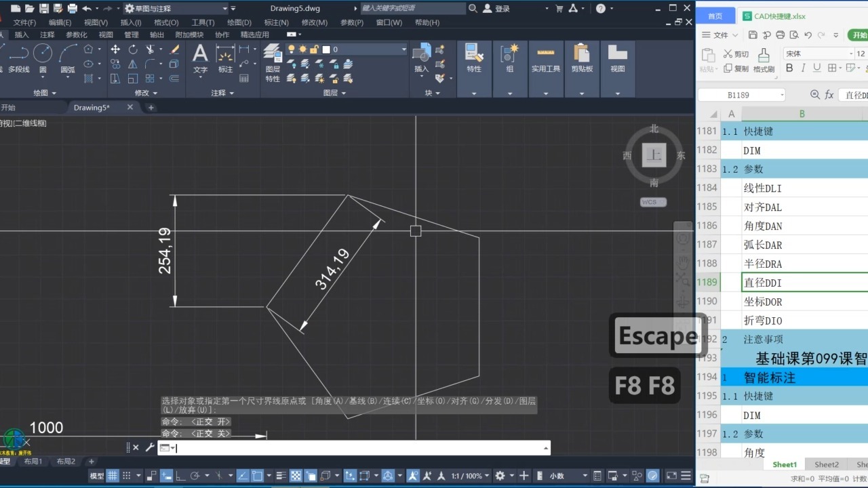Click the Mirror tool in Modify panel
Screen dimensions: 868x488
pyautogui.click(x=133, y=64)
